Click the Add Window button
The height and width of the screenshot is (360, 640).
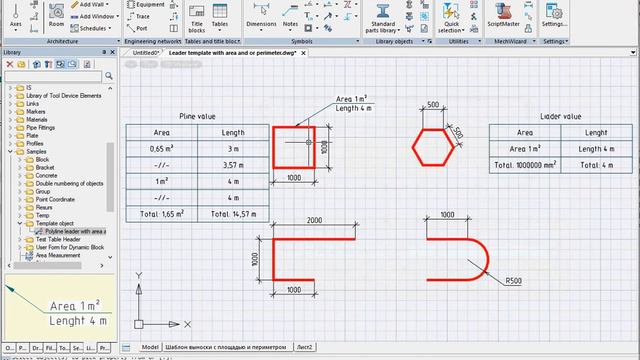pyautogui.click(x=94, y=16)
